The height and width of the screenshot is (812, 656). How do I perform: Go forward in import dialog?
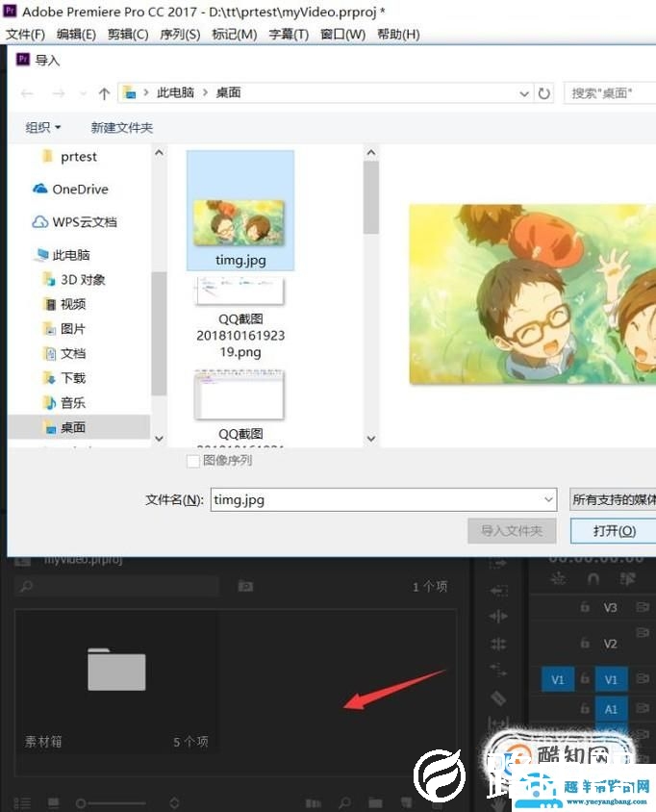tap(59, 93)
